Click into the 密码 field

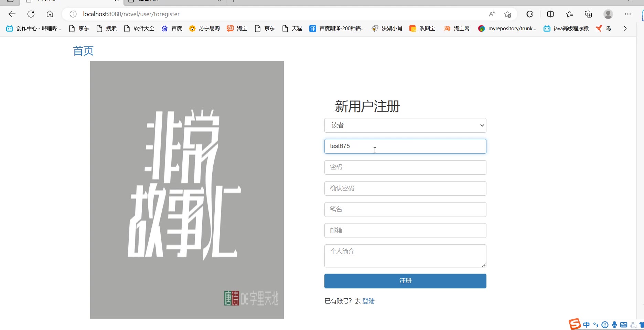click(x=405, y=167)
